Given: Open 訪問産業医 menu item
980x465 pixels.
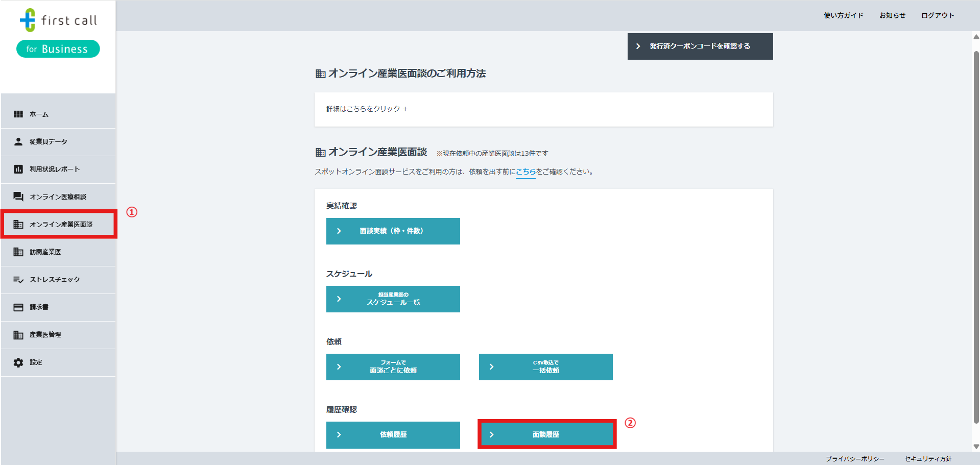Looking at the screenshot, I should point(58,252).
